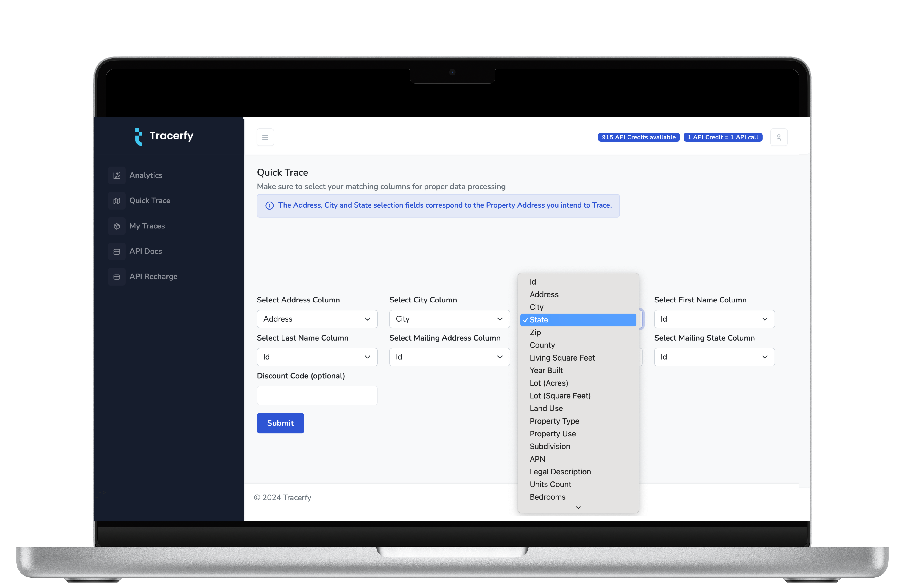Choose County from the open dropdown list
Viewport: 905px width, 588px height.
(x=542, y=345)
